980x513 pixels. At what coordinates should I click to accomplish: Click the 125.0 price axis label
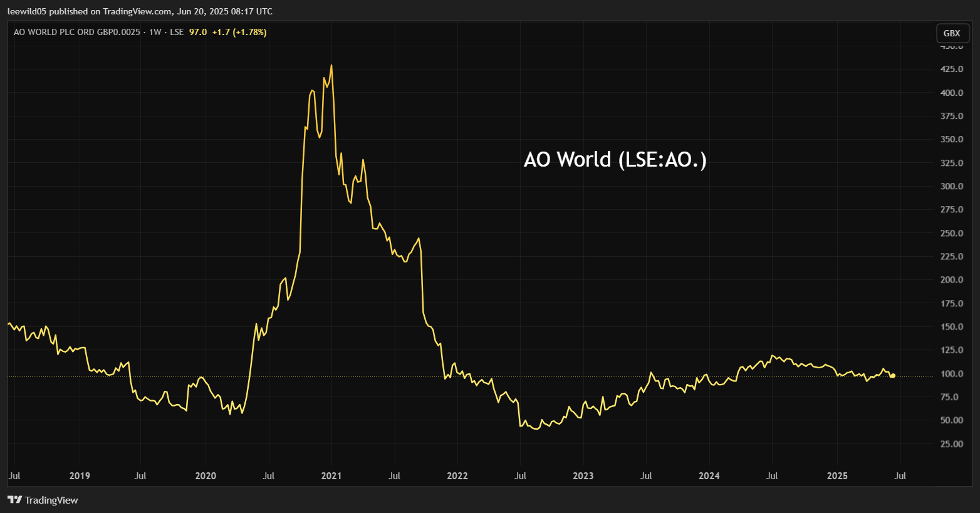point(952,350)
